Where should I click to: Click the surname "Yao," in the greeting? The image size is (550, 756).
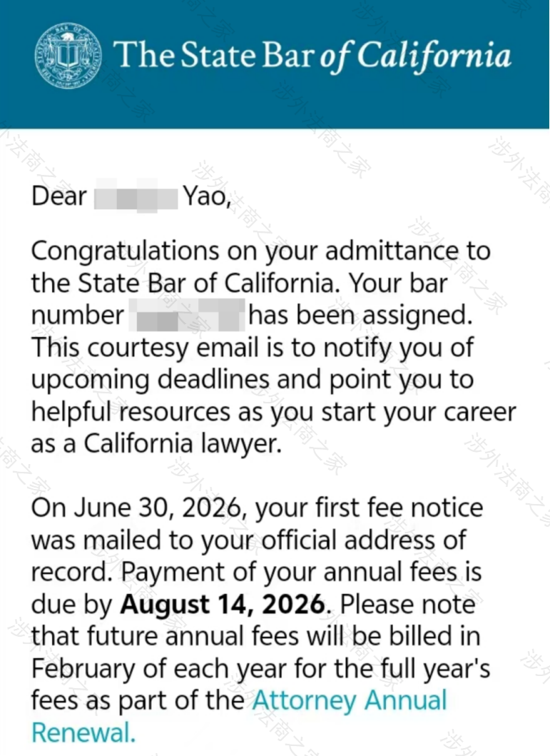tap(207, 197)
